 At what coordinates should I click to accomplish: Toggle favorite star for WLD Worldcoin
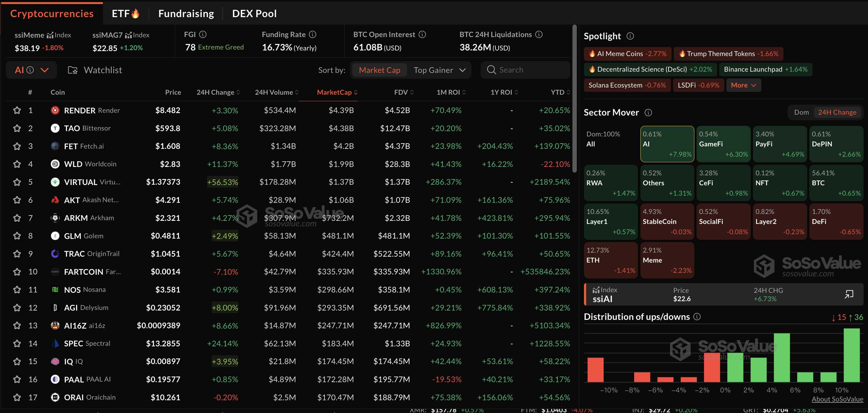[17, 164]
